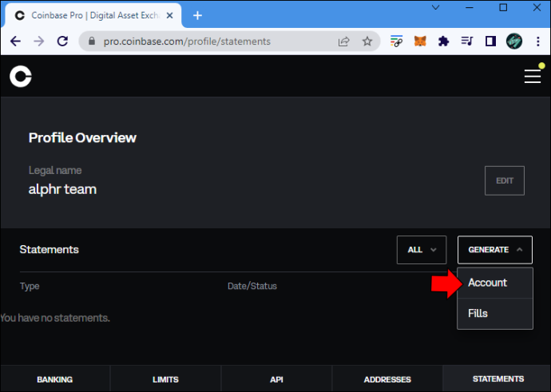Click 'You have no statements.' text

click(x=55, y=318)
